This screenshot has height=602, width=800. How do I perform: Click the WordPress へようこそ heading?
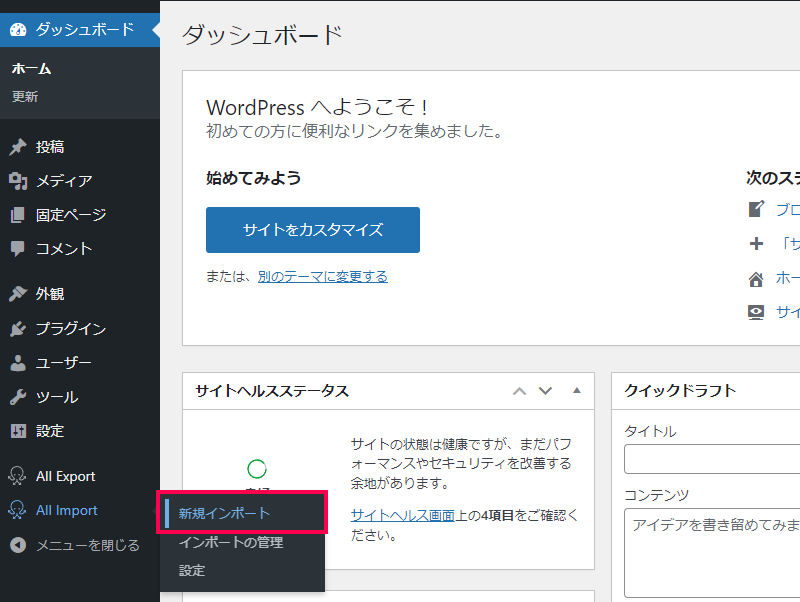[x=317, y=108]
